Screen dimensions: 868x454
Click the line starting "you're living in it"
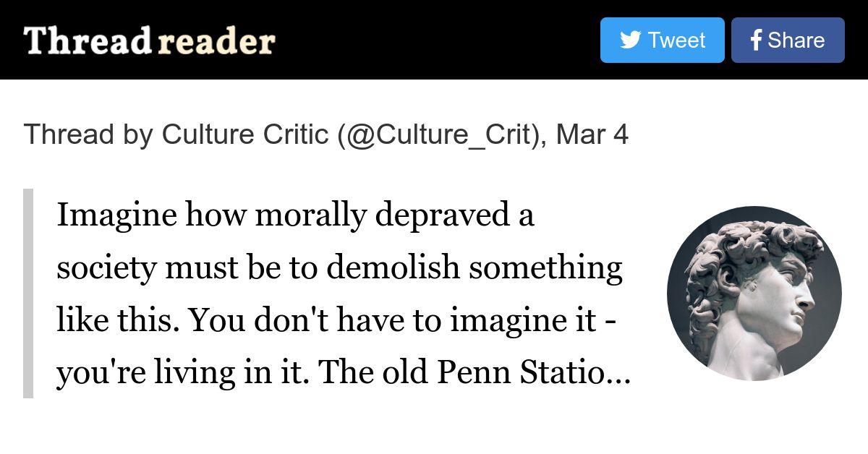coord(344,373)
